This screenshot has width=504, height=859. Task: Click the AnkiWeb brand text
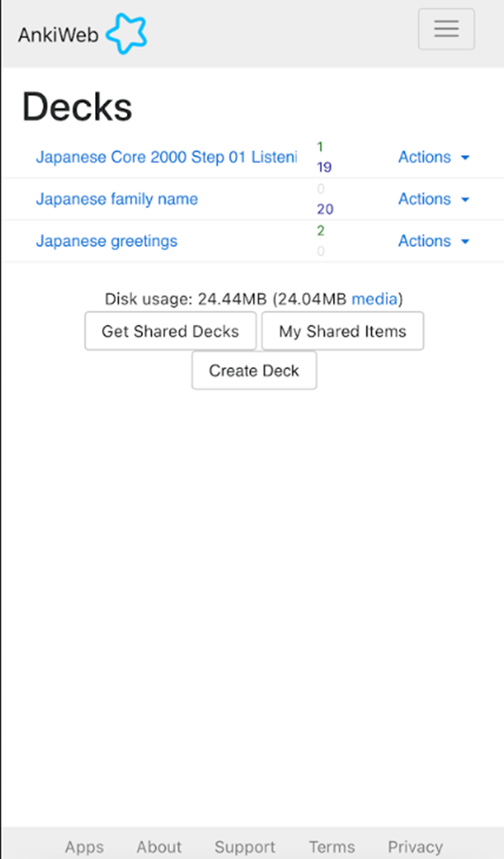click(x=58, y=34)
